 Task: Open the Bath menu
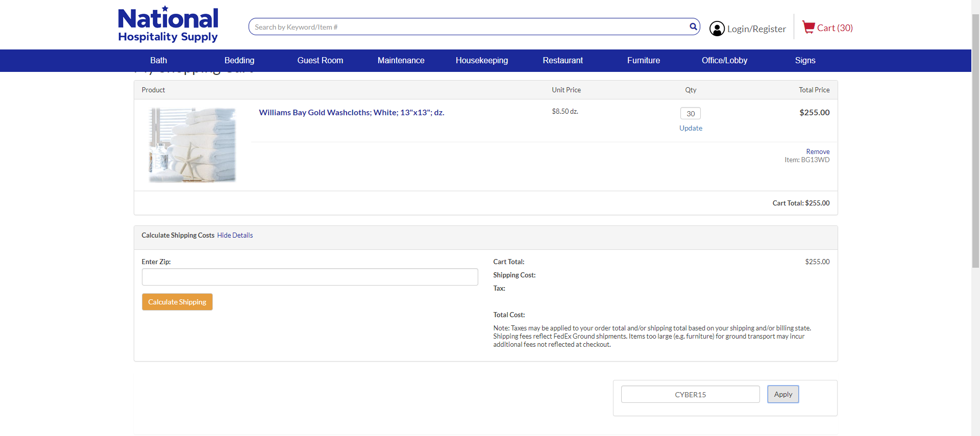pos(159,60)
